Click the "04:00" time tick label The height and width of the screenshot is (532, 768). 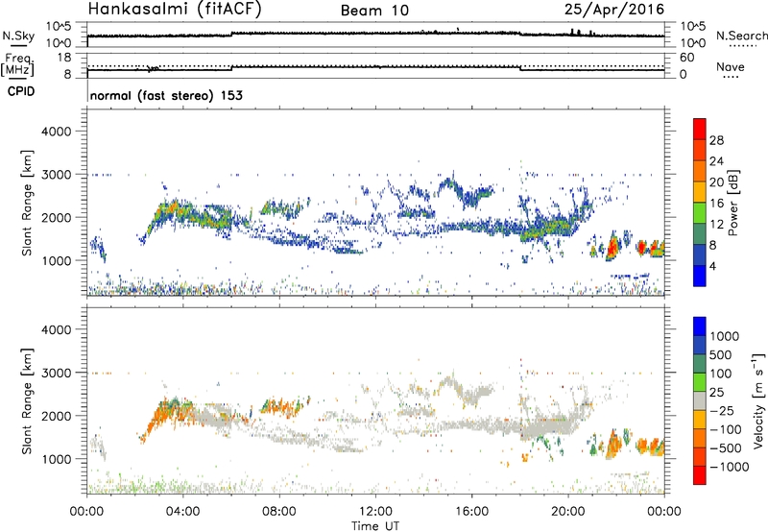coord(182,512)
